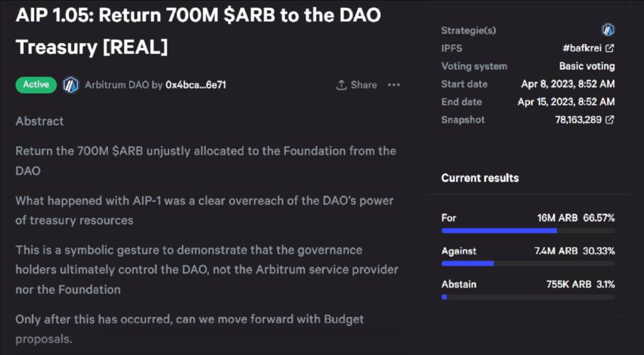Viewport: 644px width, 355px height.
Task: Click the Current results heading
Action: pyautogui.click(x=480, y=178)
